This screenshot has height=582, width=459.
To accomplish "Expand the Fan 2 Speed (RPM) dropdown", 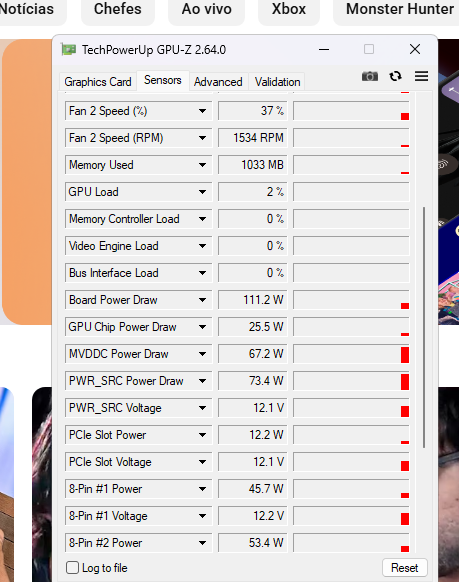I will pyautogui.click(x=202, y=138).
